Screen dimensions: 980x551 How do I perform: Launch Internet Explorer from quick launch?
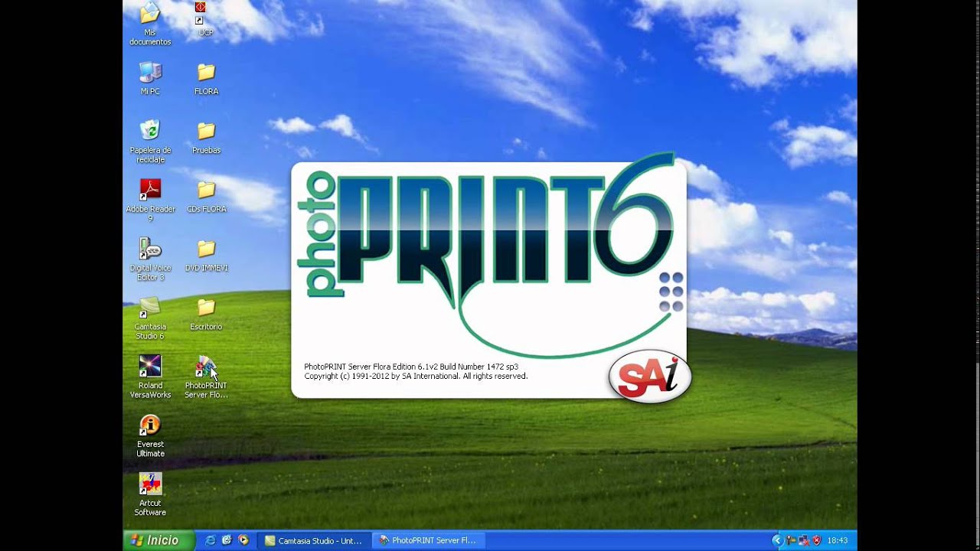pyautogui.click(x=211, y=540)
